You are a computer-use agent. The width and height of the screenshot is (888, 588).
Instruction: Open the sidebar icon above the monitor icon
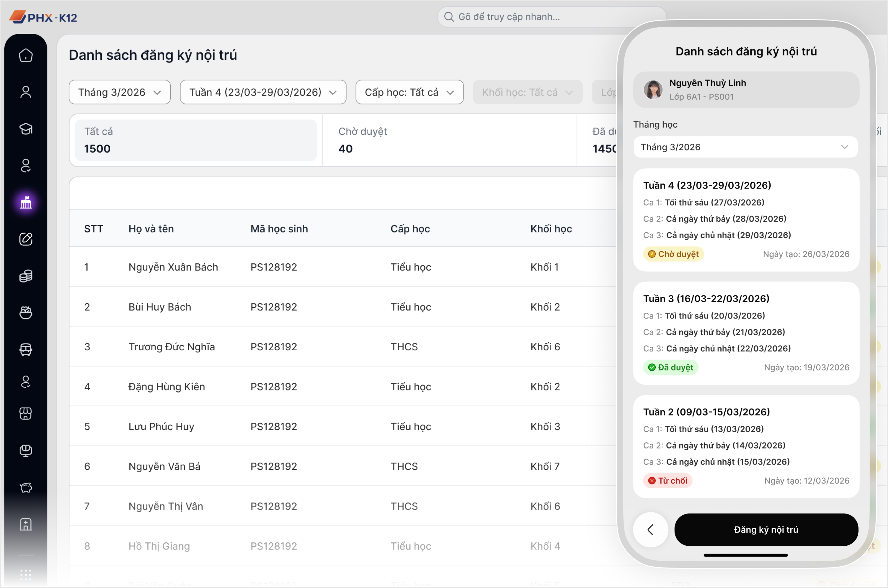coord(26,414)
